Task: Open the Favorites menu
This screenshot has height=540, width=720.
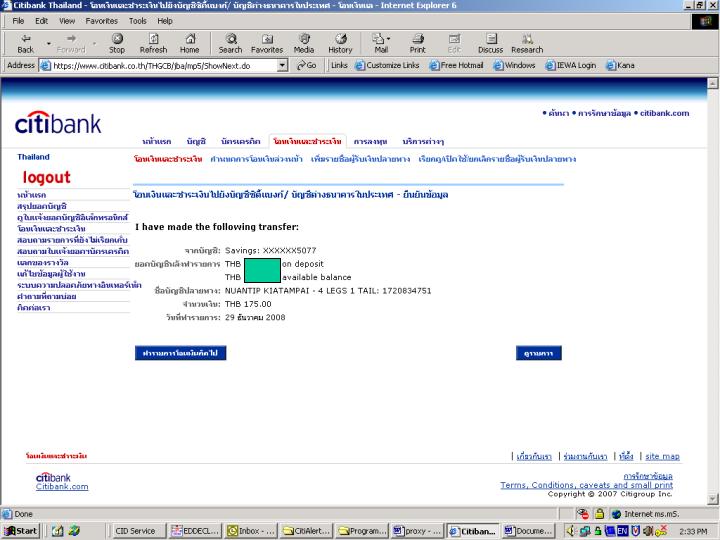Action: pyautogui.click(x=101, y=21)
